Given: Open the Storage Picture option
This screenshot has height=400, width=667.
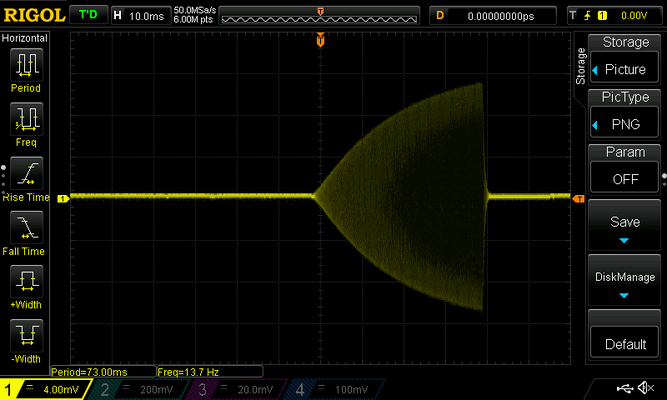Looking at the screenshot, I should click(624, 69).
